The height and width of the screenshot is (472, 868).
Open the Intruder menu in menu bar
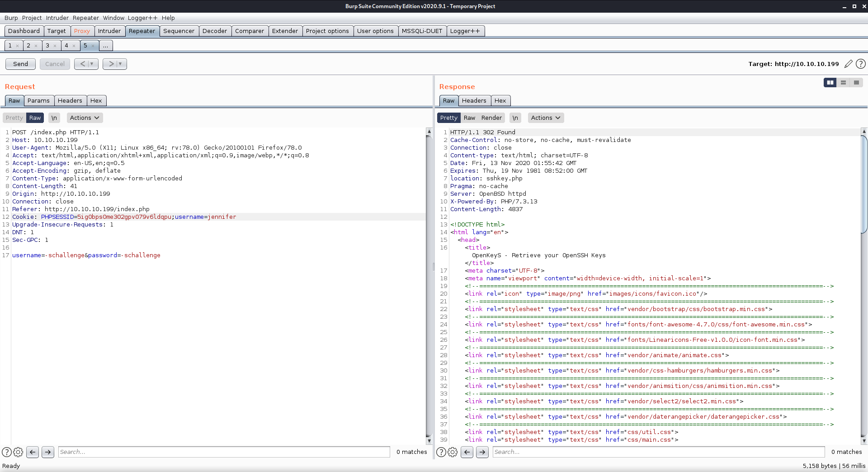point(57,18)
